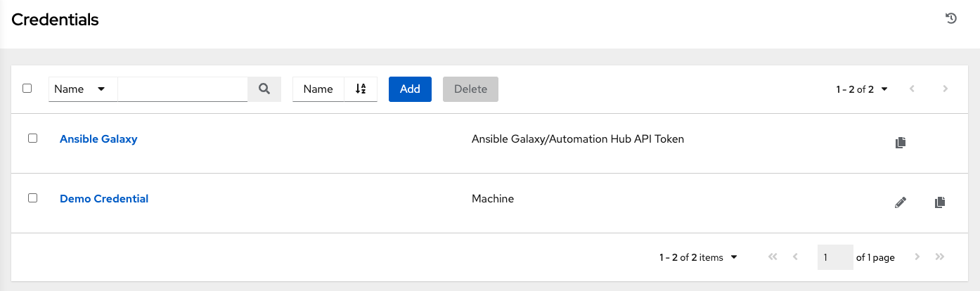Open the Name search filter dropdown
The height and width of the screenshot is (291, 980).
pos(82,89)
